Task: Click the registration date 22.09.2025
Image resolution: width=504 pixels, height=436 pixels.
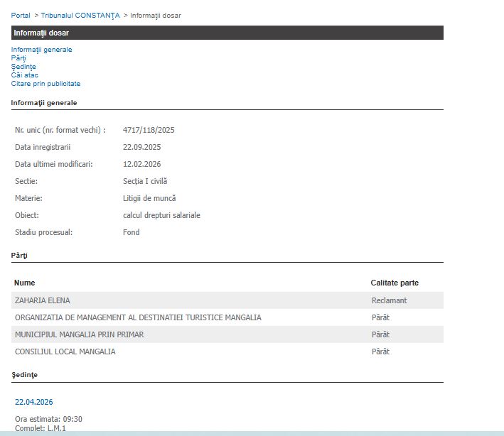Action: [141, 147]
